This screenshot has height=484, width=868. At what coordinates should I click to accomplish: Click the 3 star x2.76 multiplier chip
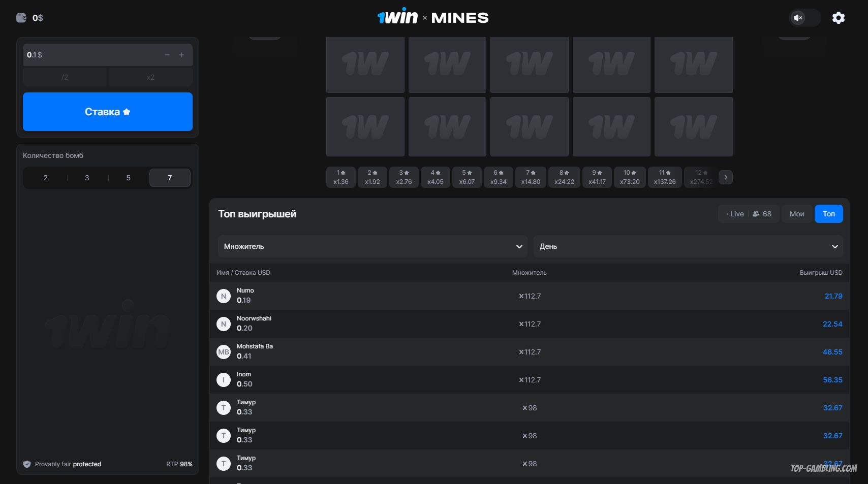tap(404, 177)
